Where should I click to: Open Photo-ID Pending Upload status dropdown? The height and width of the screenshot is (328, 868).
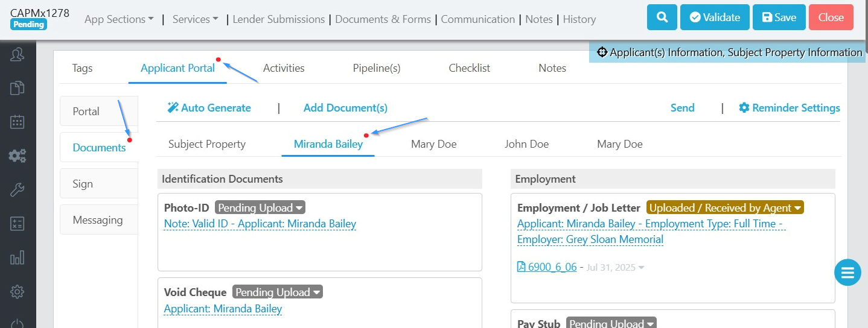pos(260,208)
